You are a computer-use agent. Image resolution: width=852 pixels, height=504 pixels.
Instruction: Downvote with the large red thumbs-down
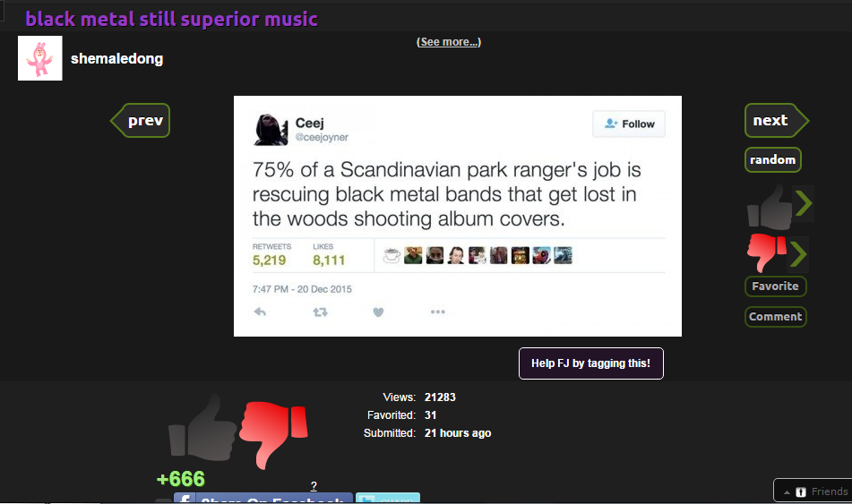(274, 434)
